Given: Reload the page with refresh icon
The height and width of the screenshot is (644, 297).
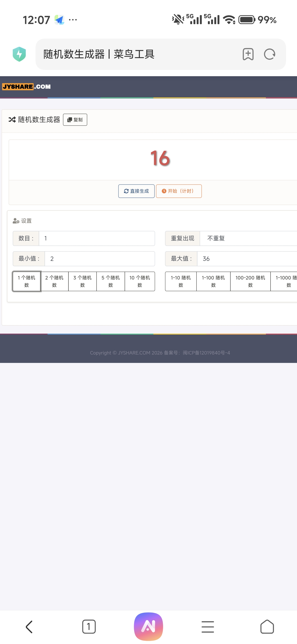Looking at the screenshot, I should (x=269, y=54).
